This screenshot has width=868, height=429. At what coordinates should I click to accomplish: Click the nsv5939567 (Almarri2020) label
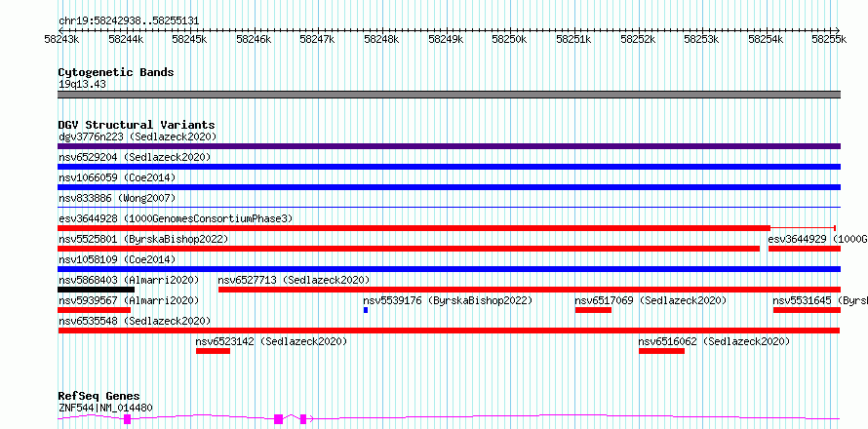[129, 300]
